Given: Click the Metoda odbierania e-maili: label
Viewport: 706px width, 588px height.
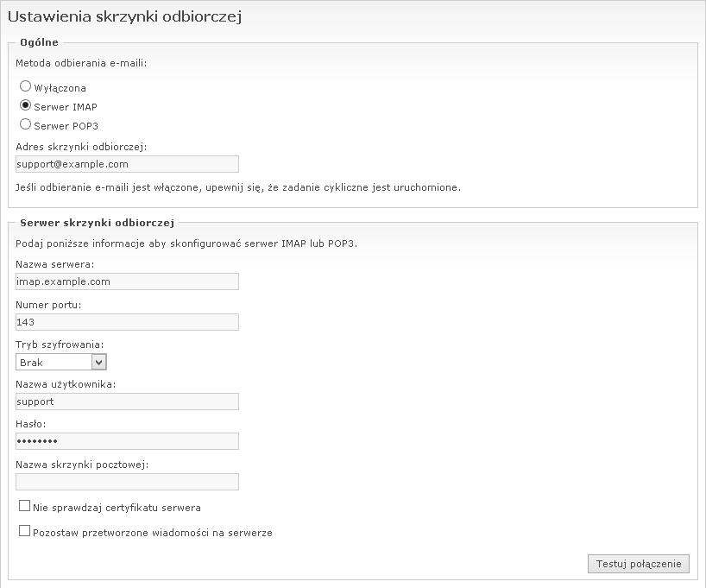Looking at the screenshot, I should point(81,63).
